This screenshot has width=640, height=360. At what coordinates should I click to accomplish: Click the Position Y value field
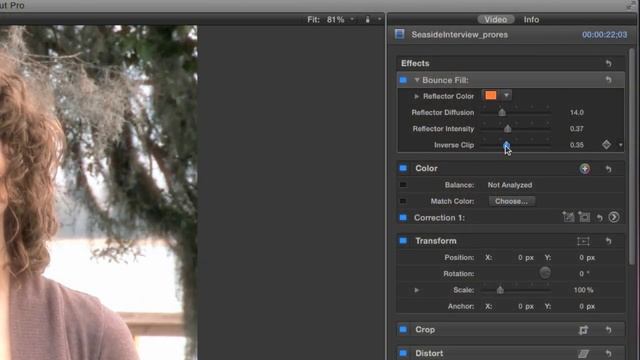(x=587, y=258)
